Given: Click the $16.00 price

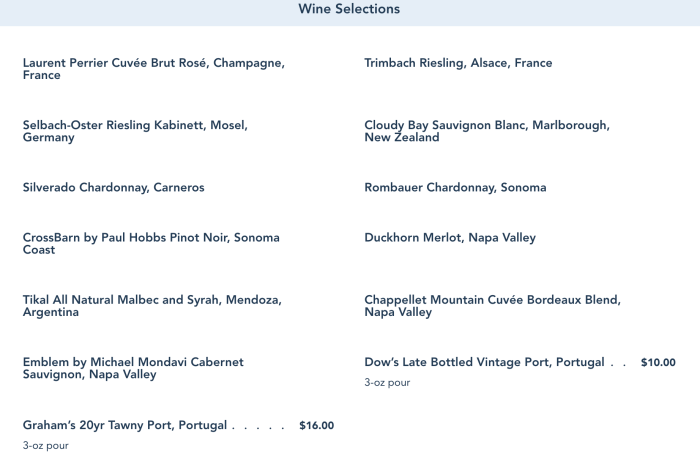Looking at the screenshot, I should (316, 425).
